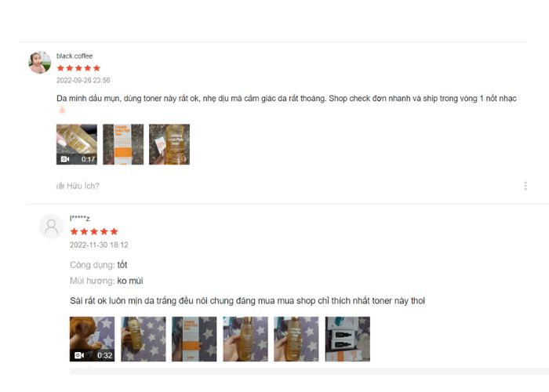This screenshot has width=549, height=392.
Task: Mark first review as Hữu ích
Action: pyautogui.click(x=78, y=186)
